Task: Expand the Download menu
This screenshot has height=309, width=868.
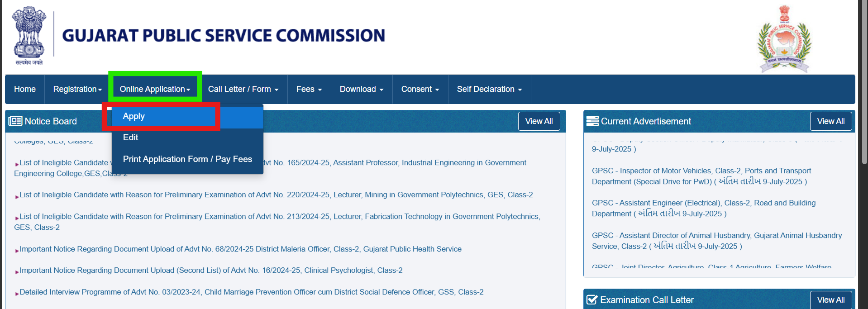Action: point(361,89)
